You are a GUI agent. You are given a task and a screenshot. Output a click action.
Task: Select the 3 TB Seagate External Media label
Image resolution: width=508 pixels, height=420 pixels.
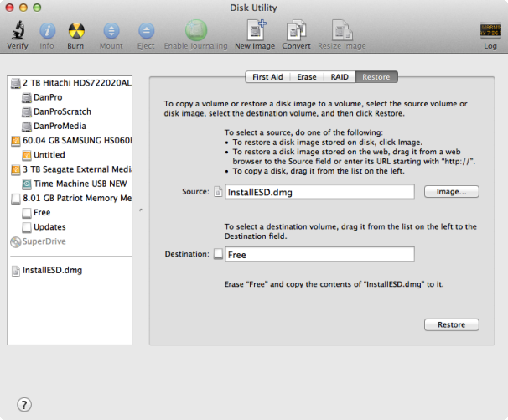pos(77,170)
